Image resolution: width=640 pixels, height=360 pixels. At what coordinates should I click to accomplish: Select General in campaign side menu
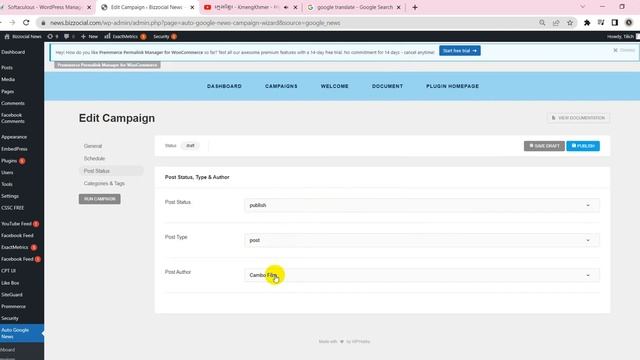tap(93, 146)
